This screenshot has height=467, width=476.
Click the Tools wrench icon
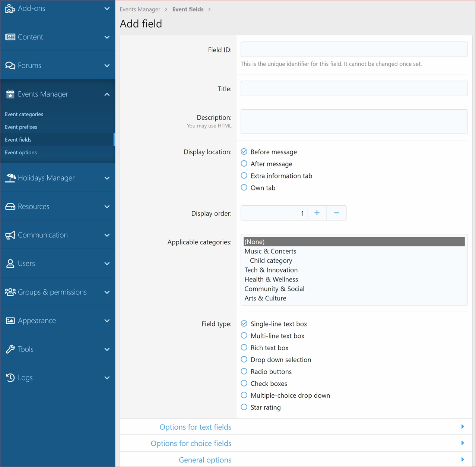coord(10,349)
